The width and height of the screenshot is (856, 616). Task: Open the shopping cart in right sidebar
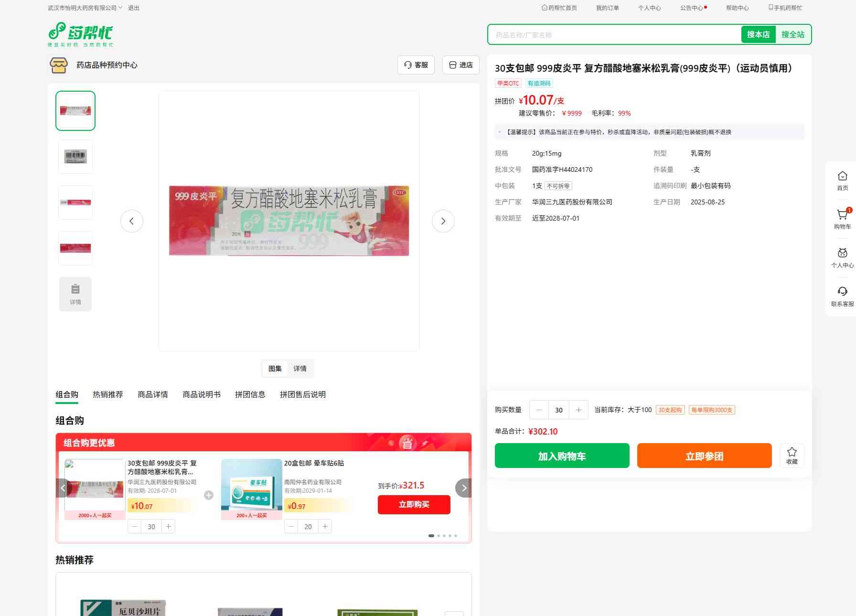[x=842, y=215]
